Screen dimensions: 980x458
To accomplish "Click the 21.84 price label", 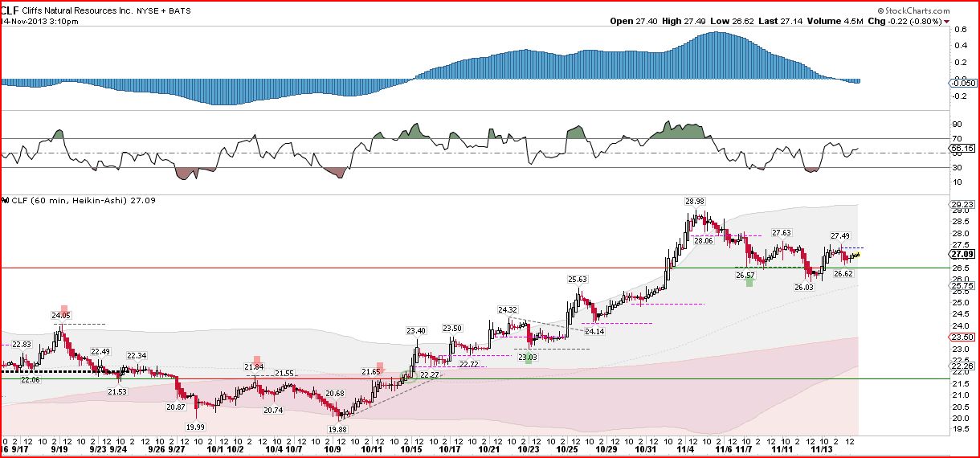I will [x=255, y=366].
